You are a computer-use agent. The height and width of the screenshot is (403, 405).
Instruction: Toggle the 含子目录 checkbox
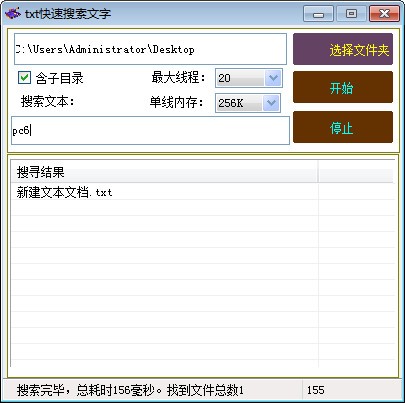24,78
